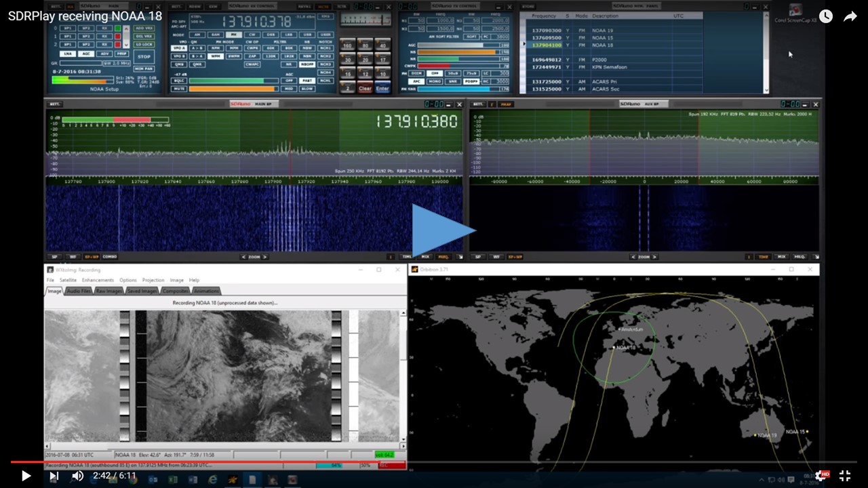Open the Satellite menu in WXtoImg
This screenshot has height=488, width=868.
pyautogui.click(x=68, y=280)
